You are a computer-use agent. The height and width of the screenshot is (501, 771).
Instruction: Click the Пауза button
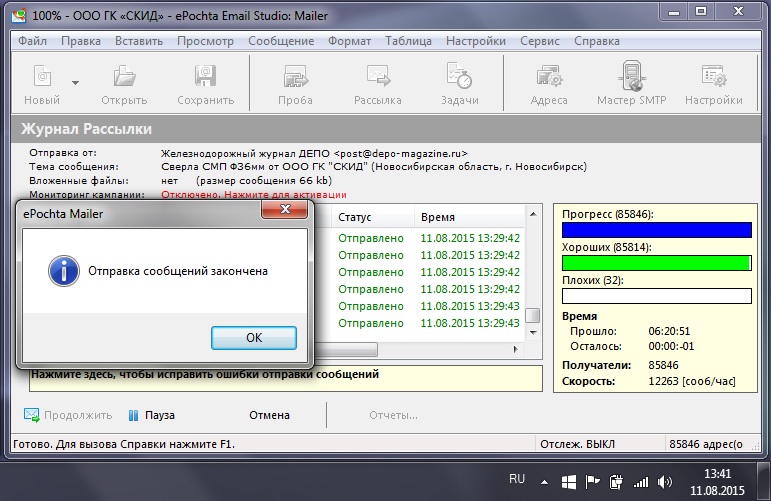(x=151, y=415)
